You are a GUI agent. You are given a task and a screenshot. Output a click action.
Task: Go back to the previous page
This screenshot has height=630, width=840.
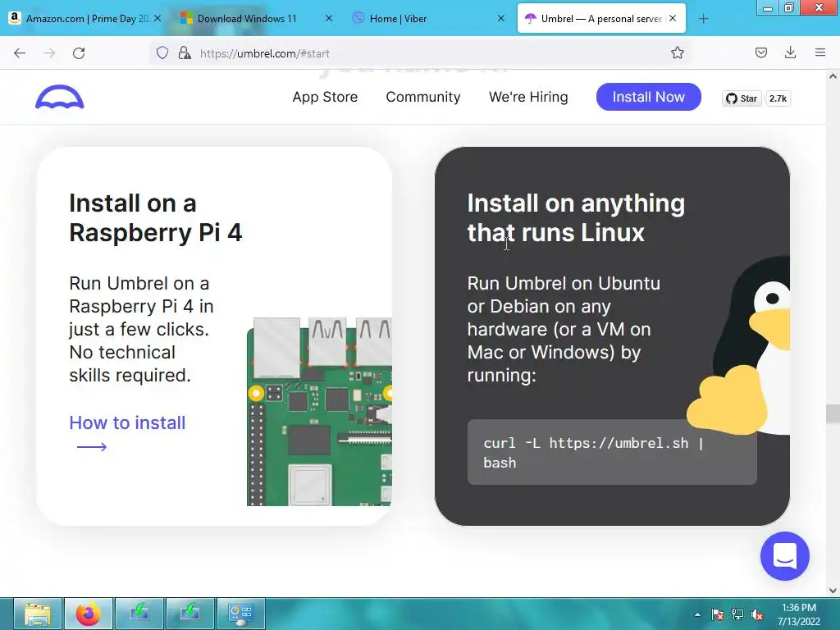tap(20, 53)
